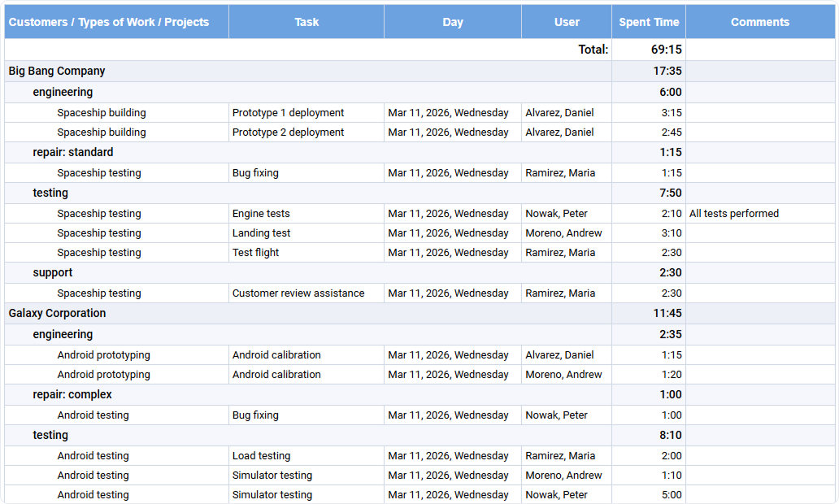Collapse the Galaxy Corporation group

coord(57,313)
